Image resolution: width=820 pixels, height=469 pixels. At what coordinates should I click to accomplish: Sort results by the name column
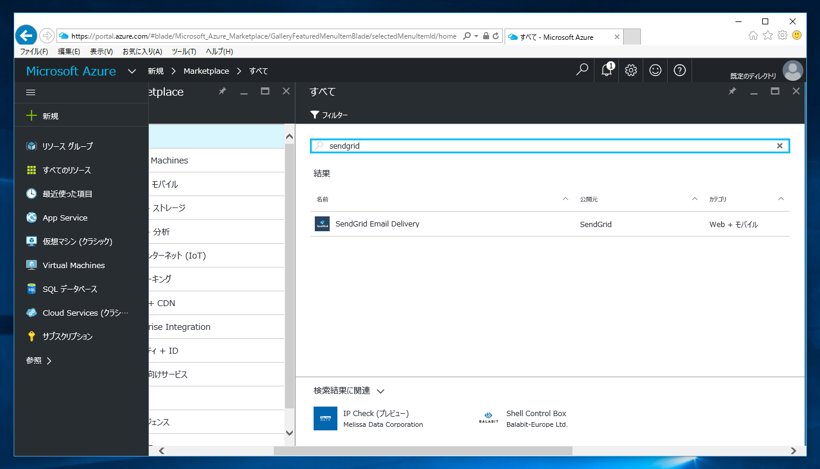click(323, 199)
